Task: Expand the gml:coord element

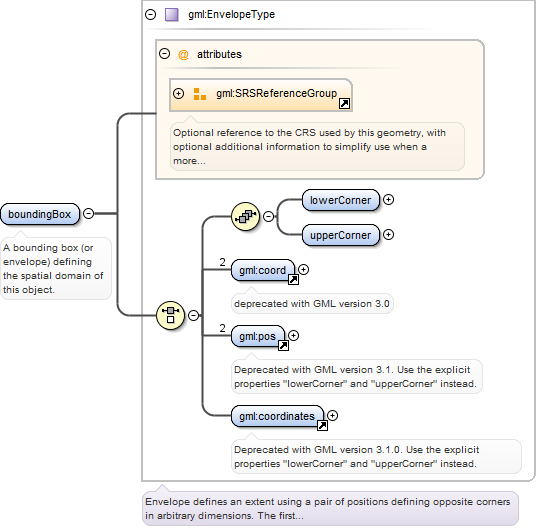Action: (303, 270)
